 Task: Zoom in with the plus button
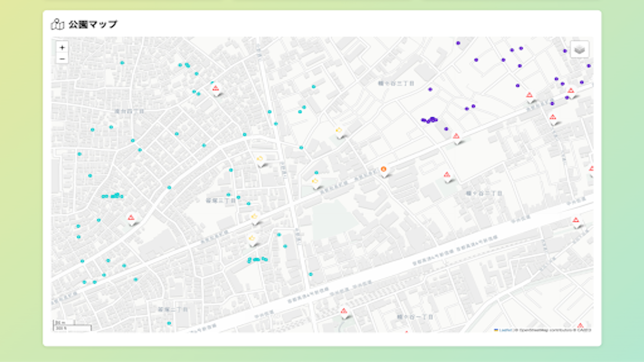point(62,47)
